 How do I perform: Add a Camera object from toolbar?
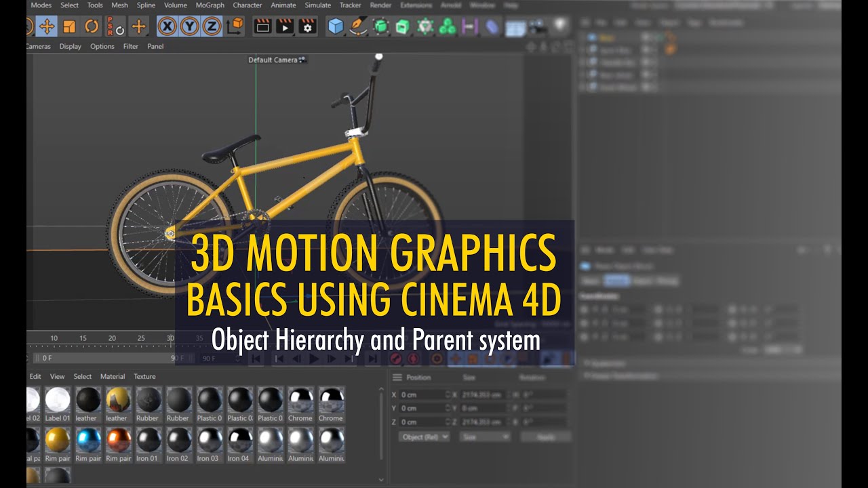[x=537, y=26]
